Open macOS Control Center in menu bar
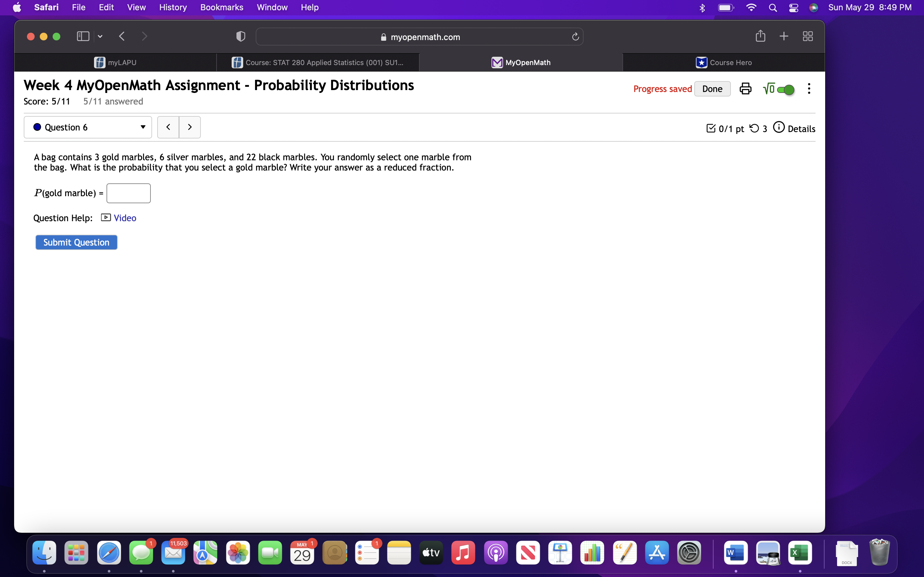924x577 pixels. [793, 8]
